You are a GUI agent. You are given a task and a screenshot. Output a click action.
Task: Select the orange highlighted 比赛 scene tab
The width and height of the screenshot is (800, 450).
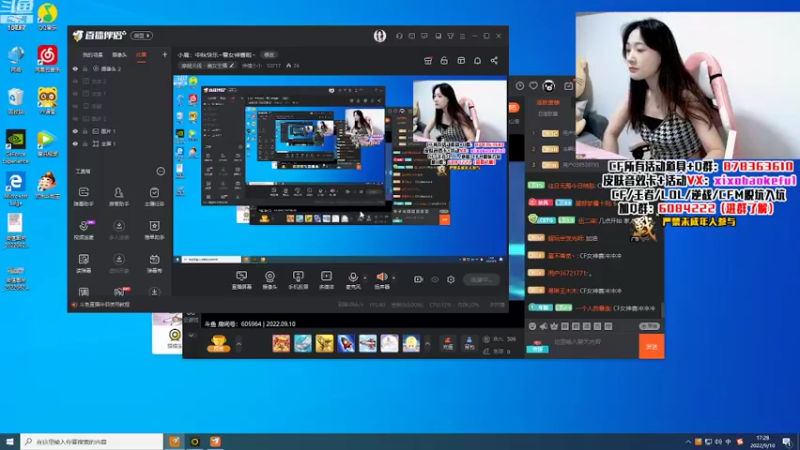tap(141, 55)
